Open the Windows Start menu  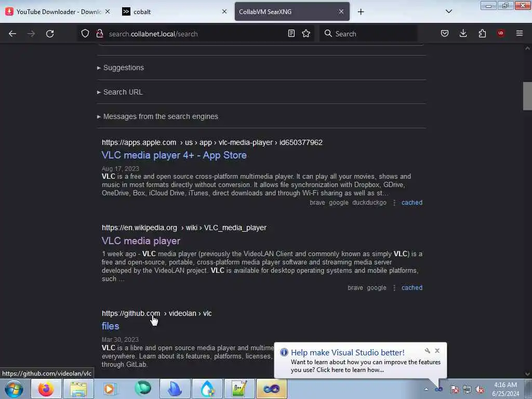coord(14,389)
